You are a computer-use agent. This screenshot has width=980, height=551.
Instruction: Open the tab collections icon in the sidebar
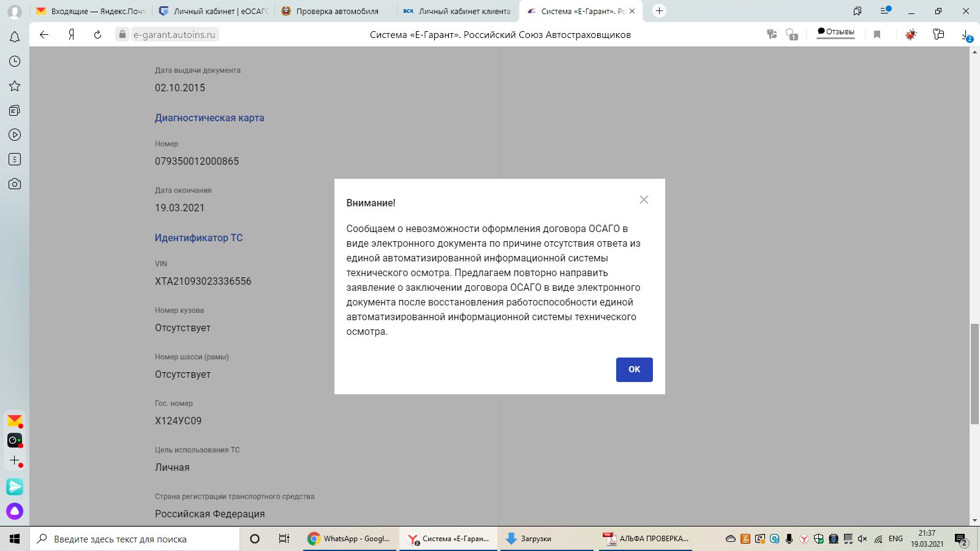coord(15,110)
